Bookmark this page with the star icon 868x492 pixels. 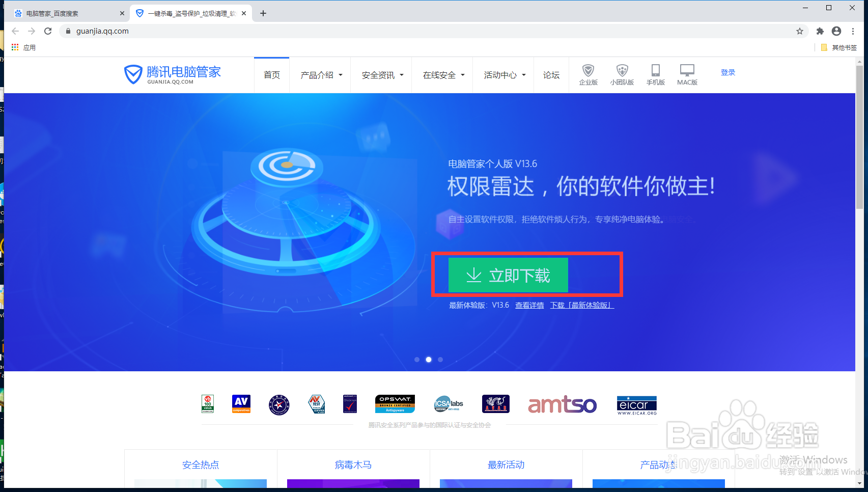(800, 31)
